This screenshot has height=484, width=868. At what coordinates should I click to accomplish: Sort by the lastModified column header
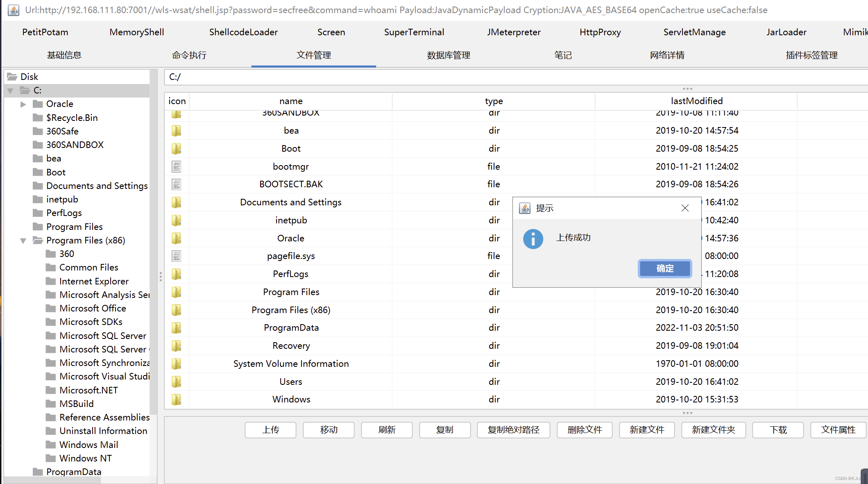coord(696,101)
